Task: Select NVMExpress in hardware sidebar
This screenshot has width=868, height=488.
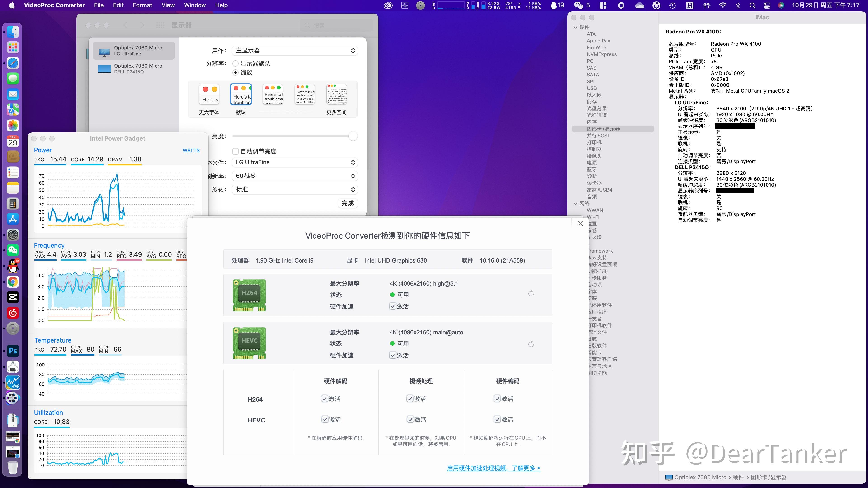Action: (602, 54)
